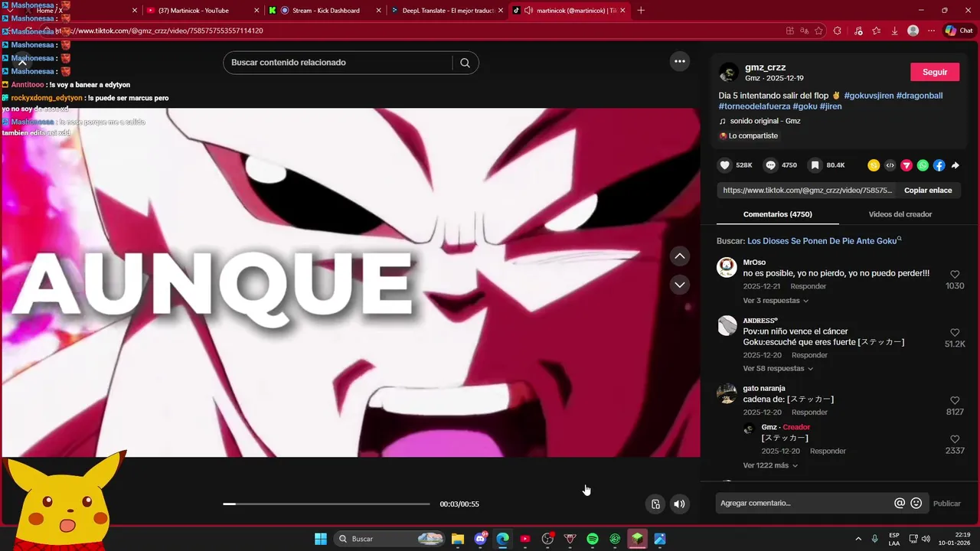Open OBS Studio from taskbar
This screenshot has height=551, width=980.
547,539
